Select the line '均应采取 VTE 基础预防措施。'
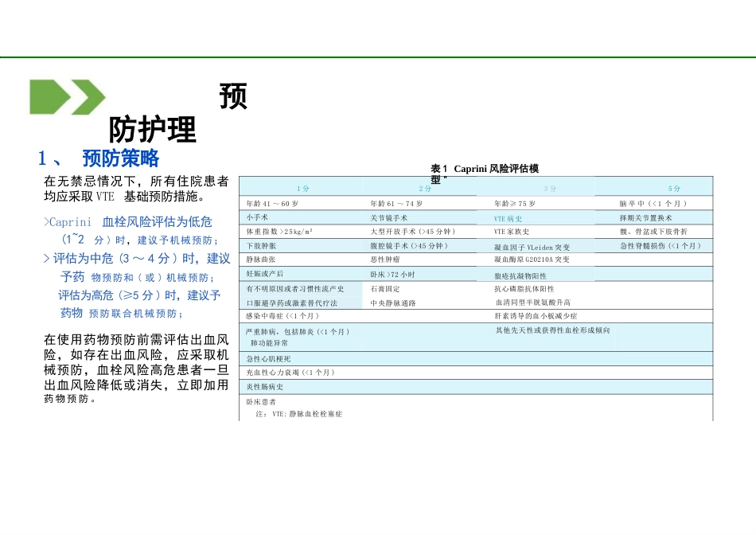756x535 pixels. coord(126,197)
